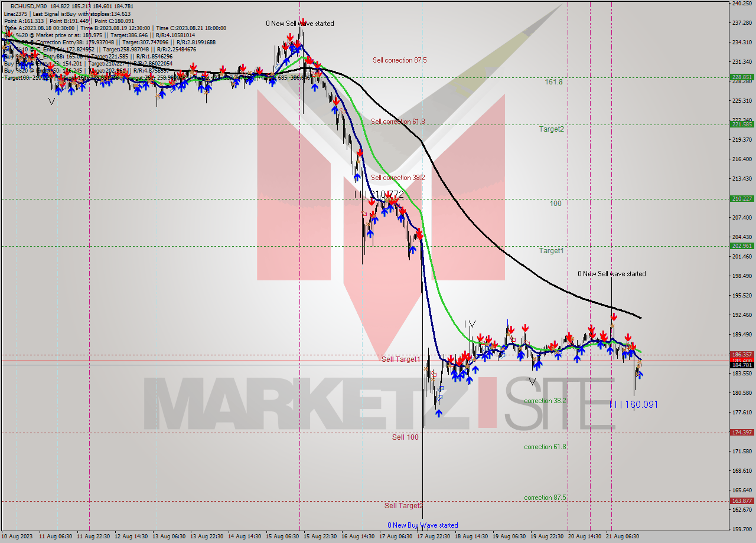756x543 pixels.
Task: Click the green '100' level label
Action: pos(555,204)
